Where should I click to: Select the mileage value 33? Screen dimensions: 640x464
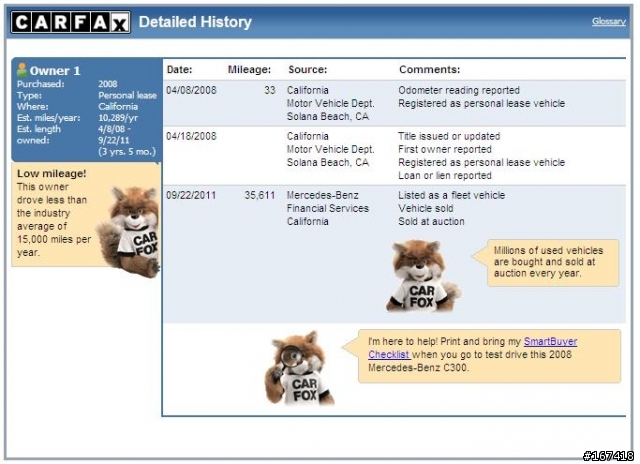pyautogui.click(x=269, y=90)
